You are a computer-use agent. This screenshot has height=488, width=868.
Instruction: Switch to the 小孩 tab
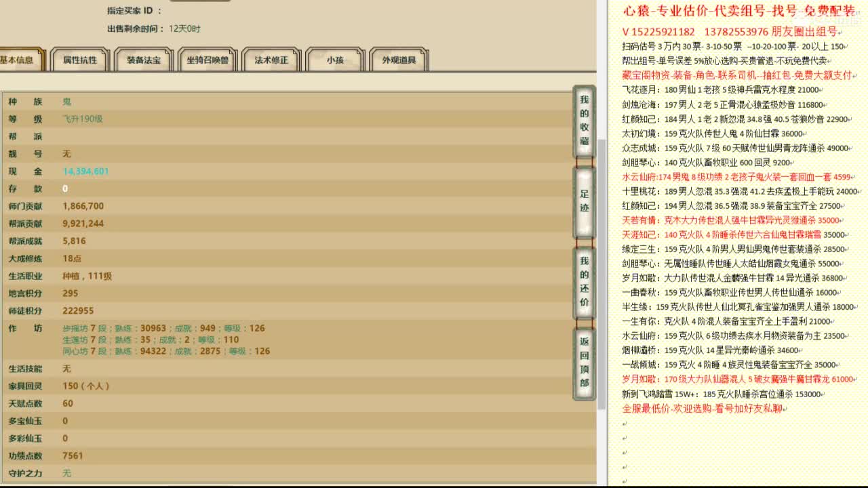point(335,60)
